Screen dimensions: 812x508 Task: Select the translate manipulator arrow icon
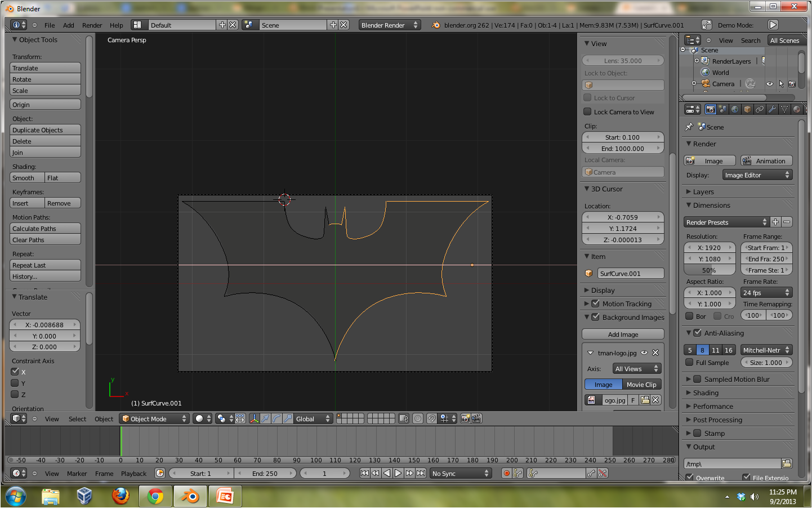click(265, 418)
